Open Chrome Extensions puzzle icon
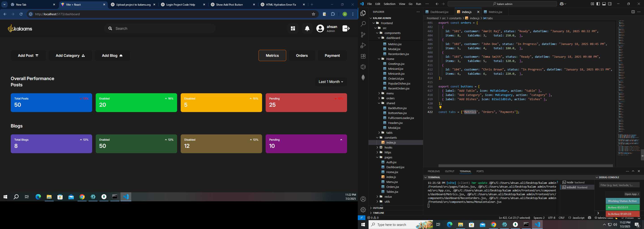 tap(333, 14)
